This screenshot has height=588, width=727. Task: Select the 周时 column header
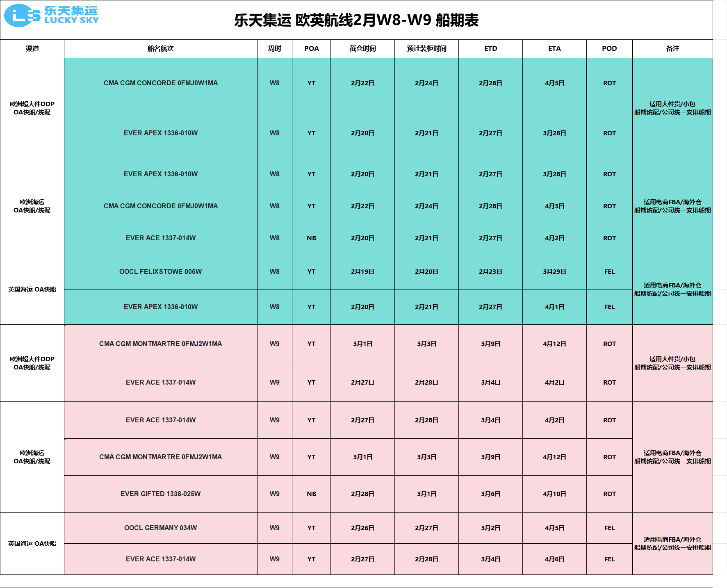point(275,49)
